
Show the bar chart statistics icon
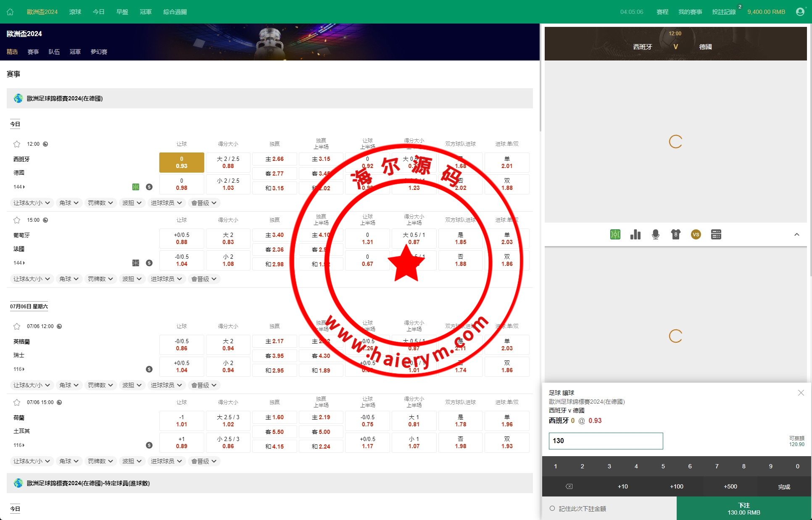click(635, 234)
